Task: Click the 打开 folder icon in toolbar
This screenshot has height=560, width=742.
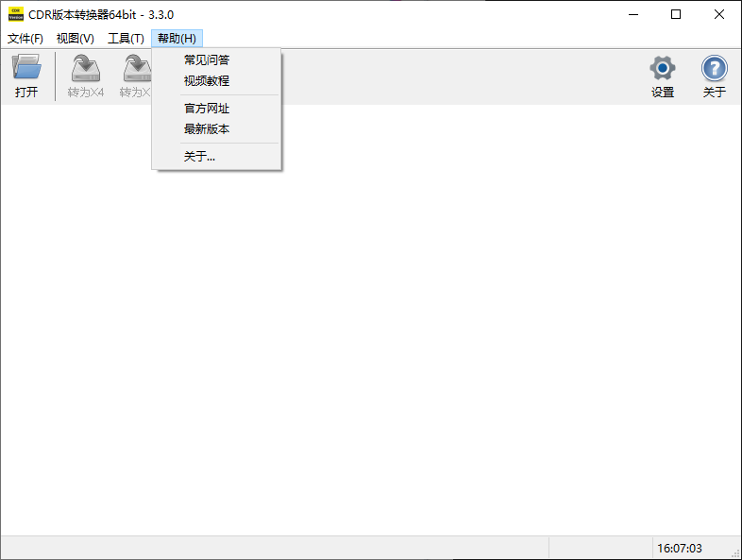Action: (x=26, y=68)
